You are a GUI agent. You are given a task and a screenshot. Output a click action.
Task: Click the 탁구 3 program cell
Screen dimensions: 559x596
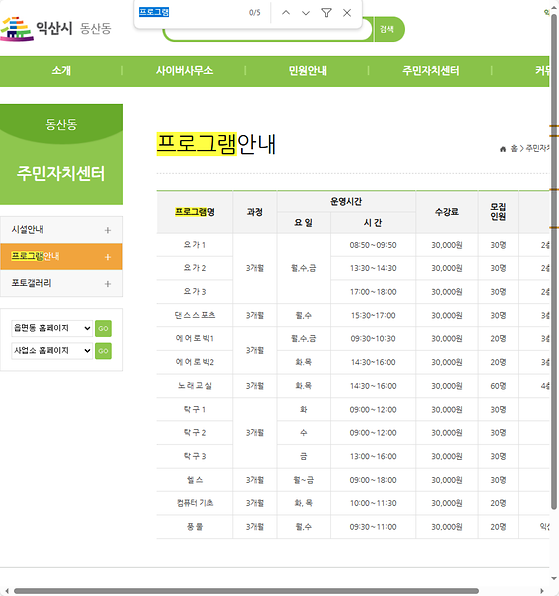(x=195, y=457)
